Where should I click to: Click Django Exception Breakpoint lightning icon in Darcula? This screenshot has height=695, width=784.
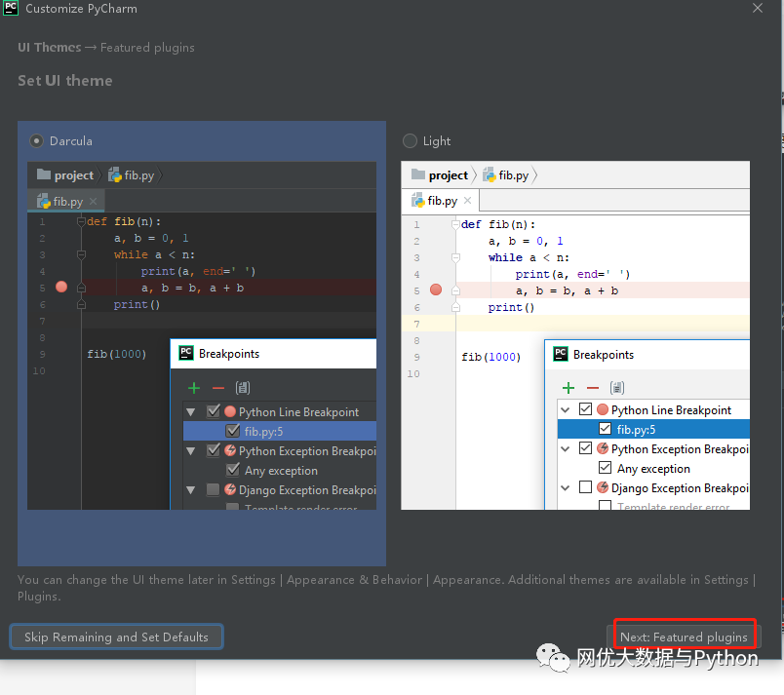[230, 489]
